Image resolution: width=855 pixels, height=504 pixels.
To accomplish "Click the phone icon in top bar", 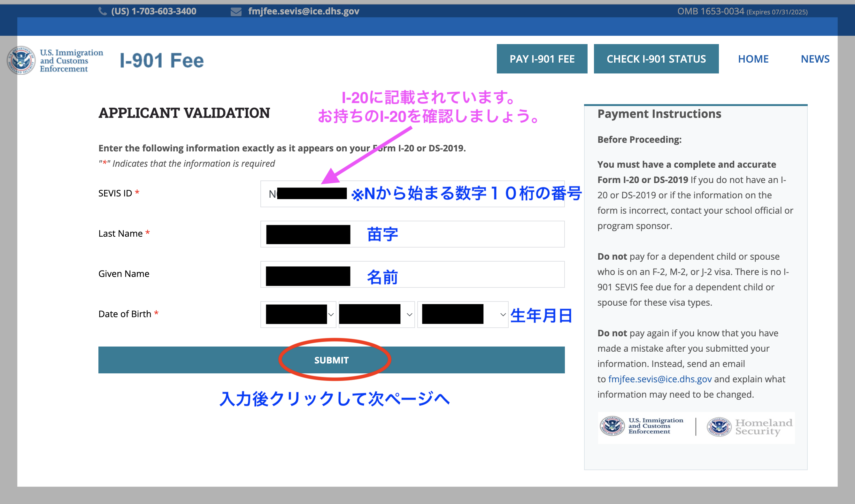I will (x=102, y=11).
